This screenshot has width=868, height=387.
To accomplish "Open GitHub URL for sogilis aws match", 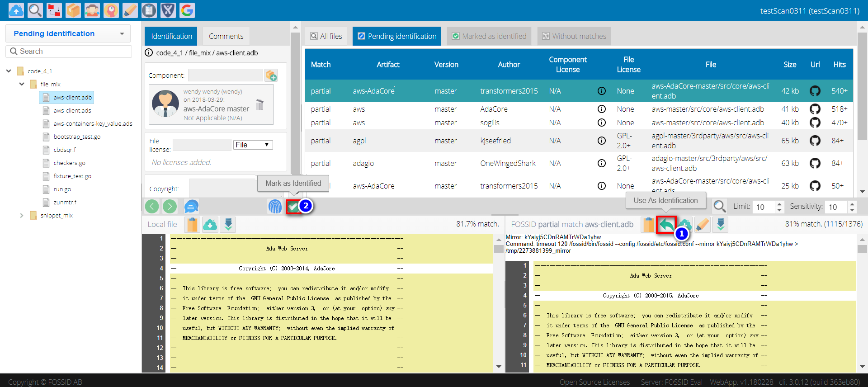I will pyautogui.click(x=815, y=123).
